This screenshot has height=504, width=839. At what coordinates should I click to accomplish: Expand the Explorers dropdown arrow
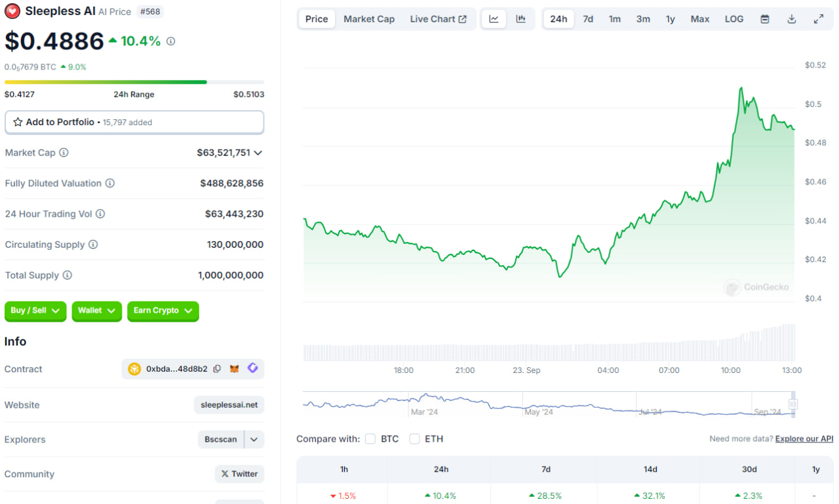click(254, 439)
